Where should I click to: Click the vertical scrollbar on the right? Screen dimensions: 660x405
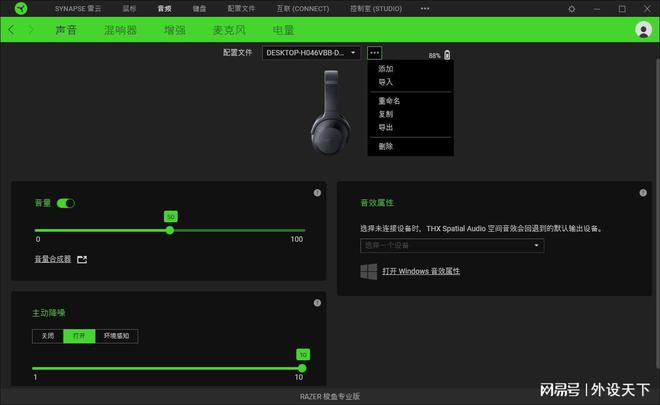656,215
